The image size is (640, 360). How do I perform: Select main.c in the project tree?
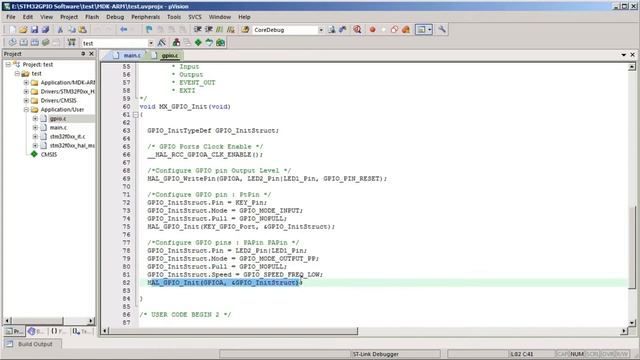point(58,128)
